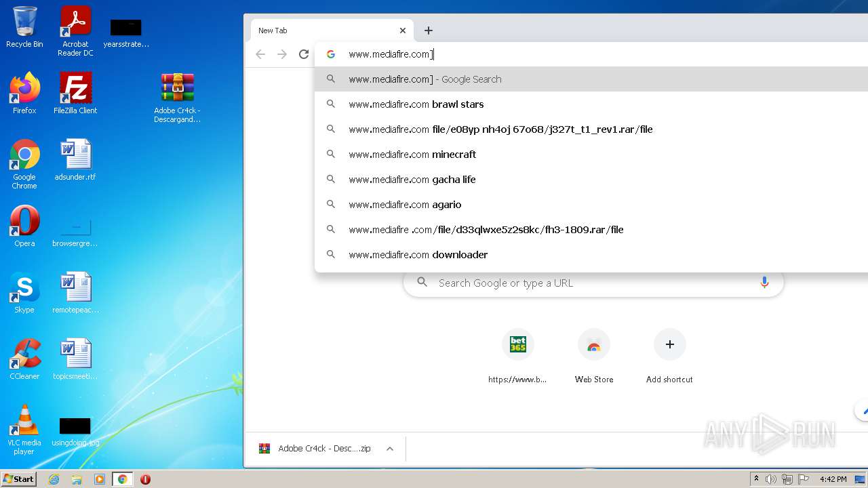Viewport: 868px width, 488px height.
Task: Choose the j327t_t1_rev1.rar suggestion
Action: pyautogui.click(x=591, y=129)
